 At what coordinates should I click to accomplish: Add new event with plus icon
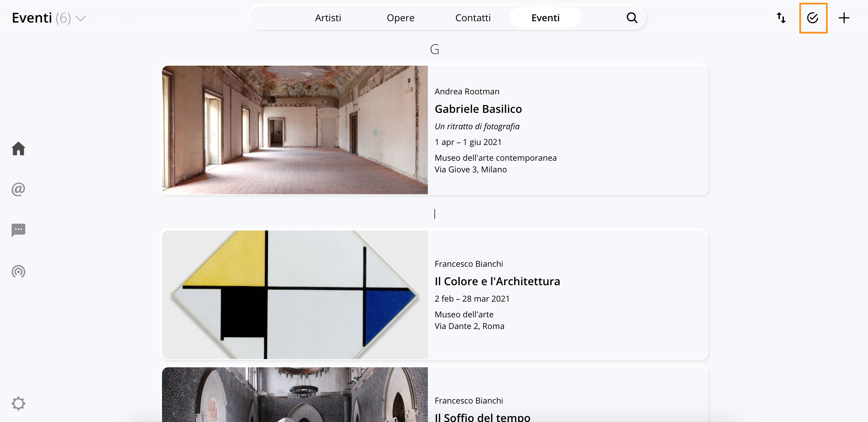point(844,18)
